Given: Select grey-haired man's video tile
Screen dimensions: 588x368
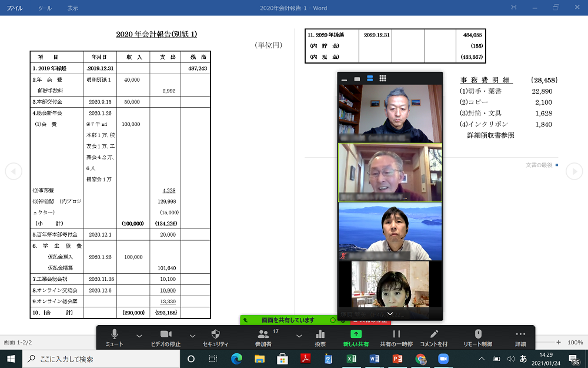Looking at the screenshot, I should tap(390, 114).
